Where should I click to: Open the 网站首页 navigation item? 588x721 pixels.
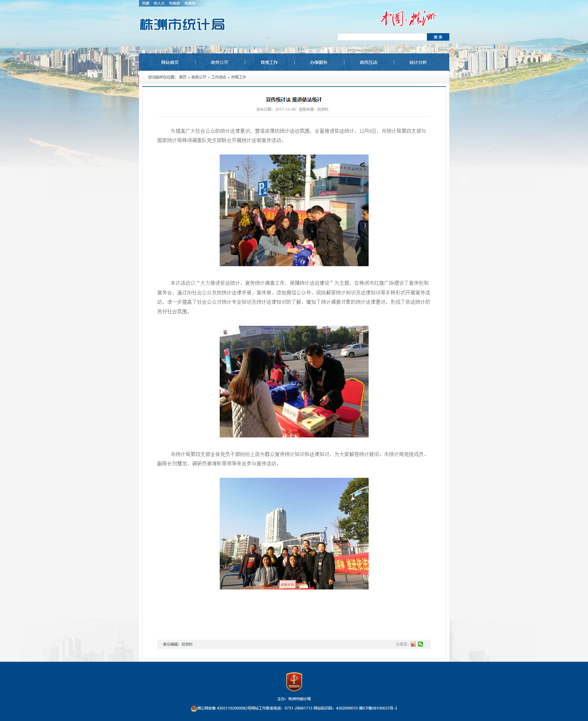[x=170, y=62]
